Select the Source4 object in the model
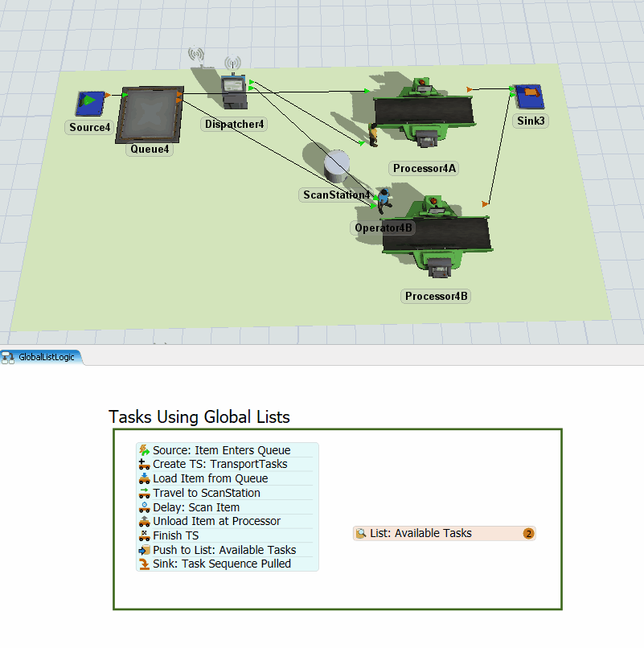Image resolution: width=644 pixels, height=648 pixels. 92,103
